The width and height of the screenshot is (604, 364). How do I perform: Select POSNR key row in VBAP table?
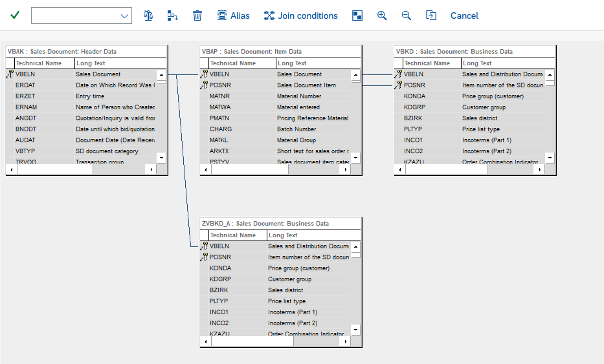pyautogui.click(x=275, y=85)
